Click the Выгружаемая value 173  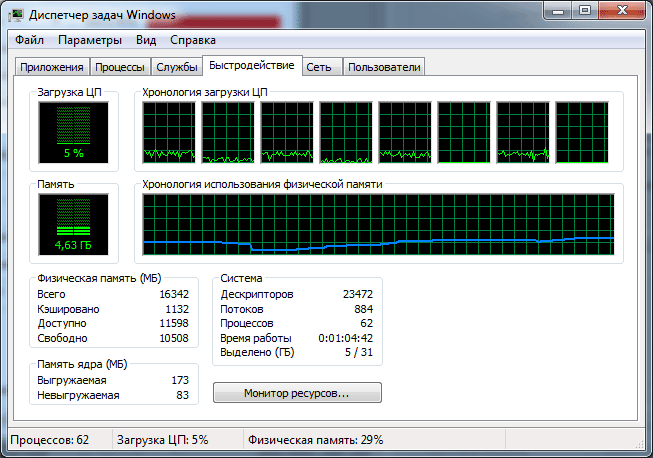180,380
